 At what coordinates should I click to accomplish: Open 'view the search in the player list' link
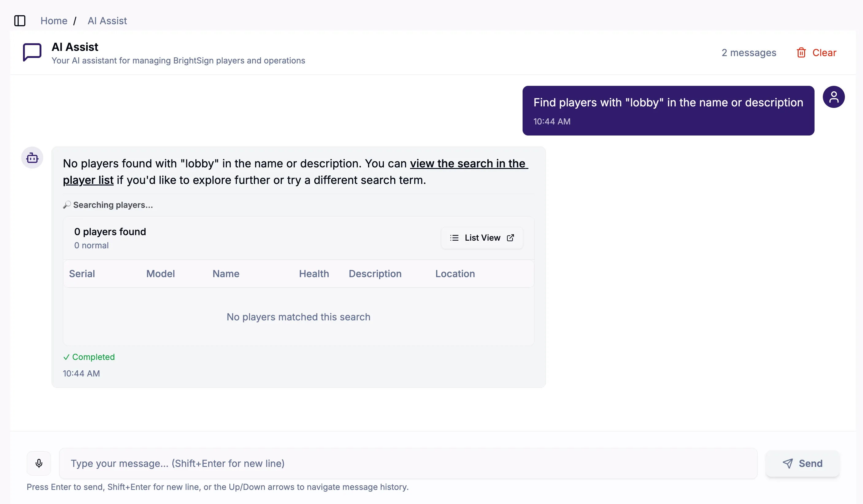tap(296, 172)
